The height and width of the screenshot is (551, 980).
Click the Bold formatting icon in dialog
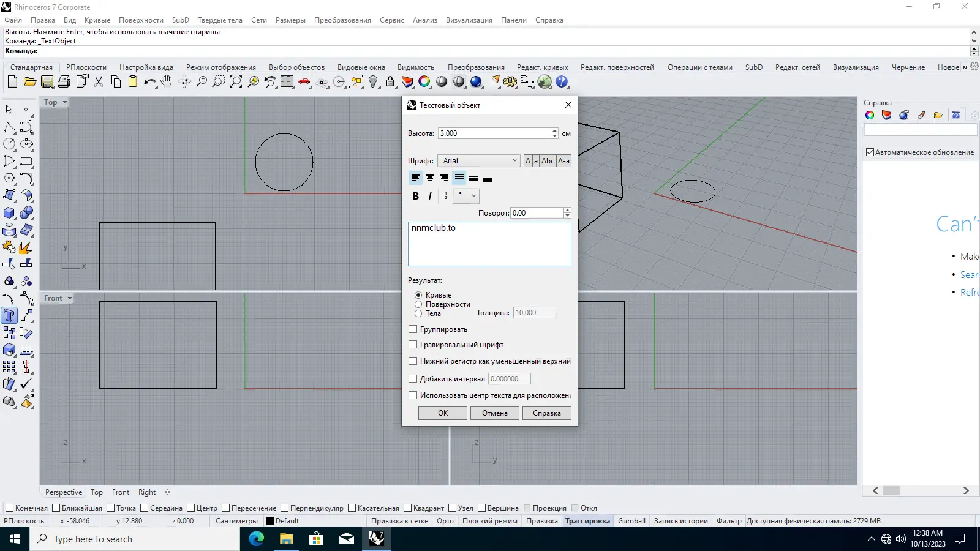click(415, 196)
